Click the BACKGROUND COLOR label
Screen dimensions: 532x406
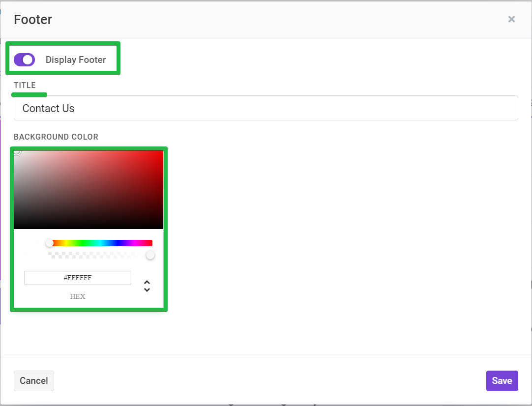coord(56,137)
